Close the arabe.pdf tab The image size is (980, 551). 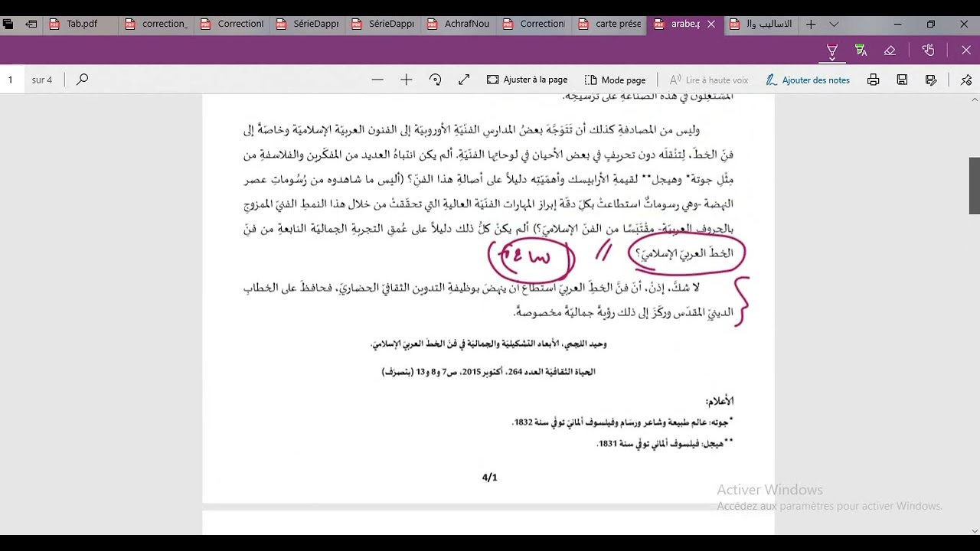(x=711, y=24)
